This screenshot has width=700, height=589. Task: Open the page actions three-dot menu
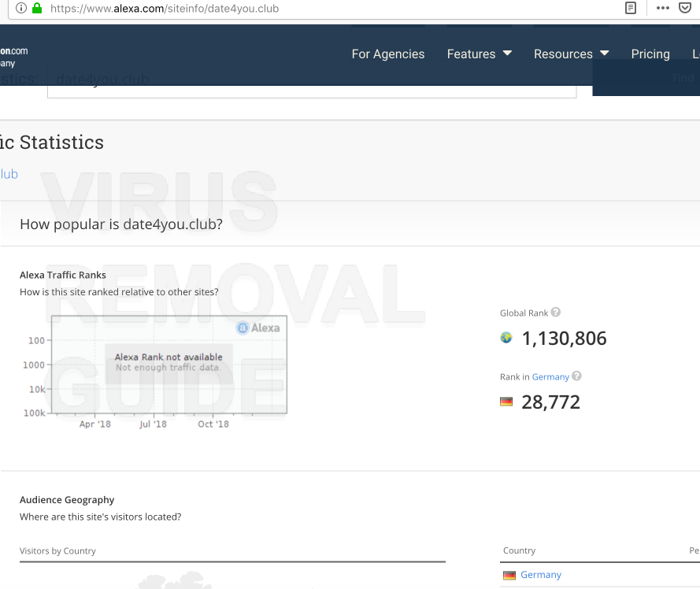tap(662, 8)
